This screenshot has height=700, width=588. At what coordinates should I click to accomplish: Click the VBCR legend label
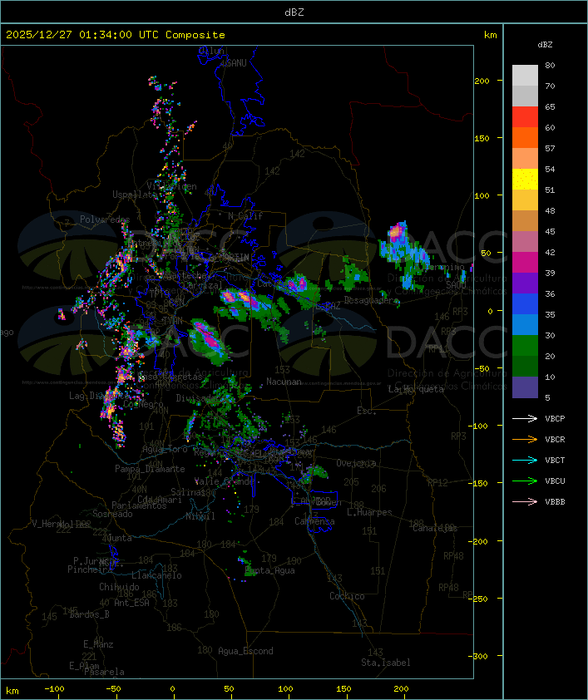(x=555, y=439)
